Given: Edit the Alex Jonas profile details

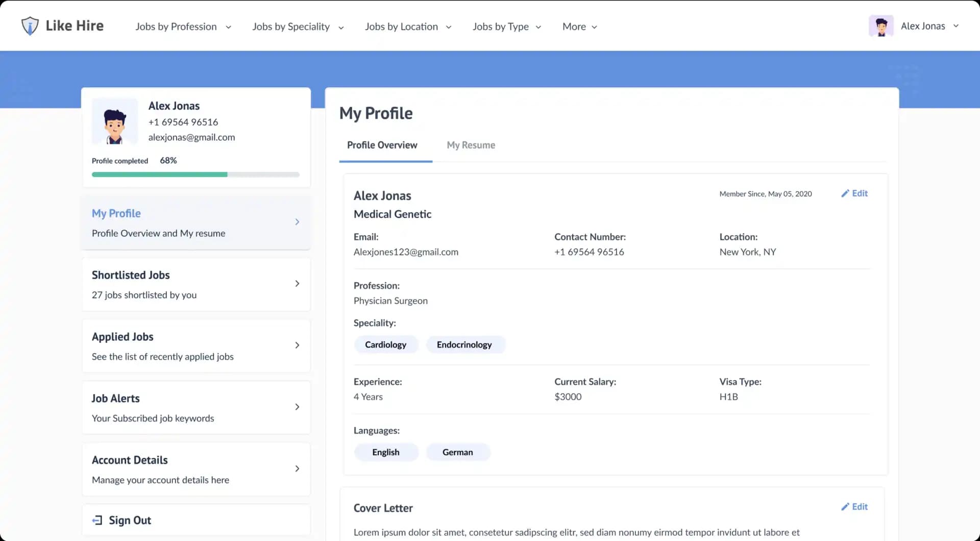Looking at the screenshot, I should [854, 193].
